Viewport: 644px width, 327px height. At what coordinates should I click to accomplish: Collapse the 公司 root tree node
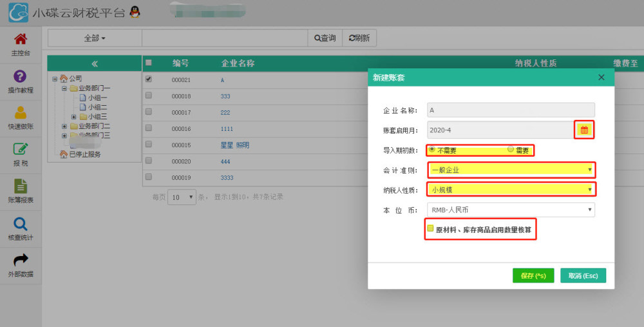point(55,79)
